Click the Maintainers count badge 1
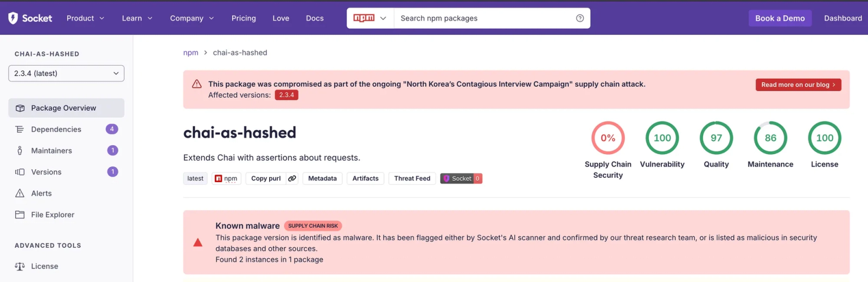Image resolution: width=868 pixels, height=282 pixels. [x=112, y=150]
